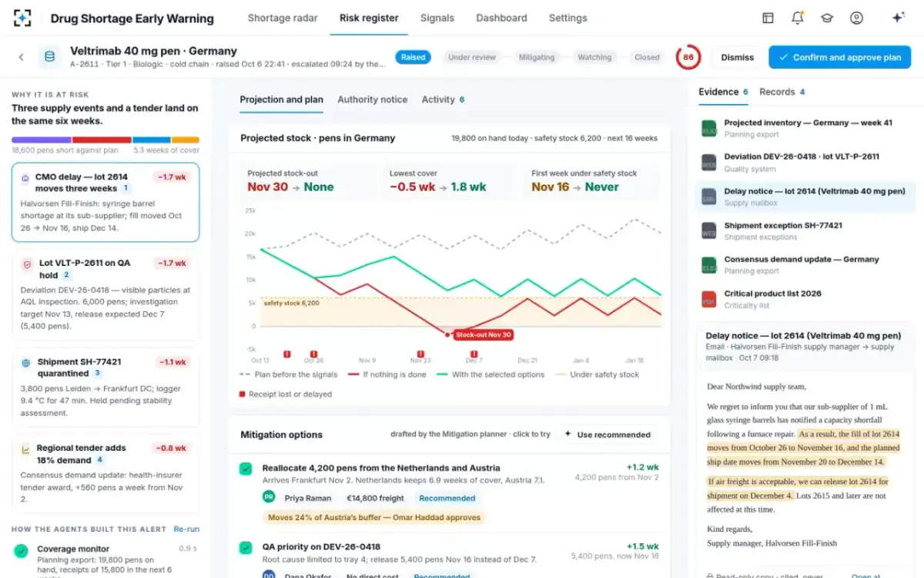
Task: Click the Drug Shortage Early Warning logo
Action: [x=22, y=18]
